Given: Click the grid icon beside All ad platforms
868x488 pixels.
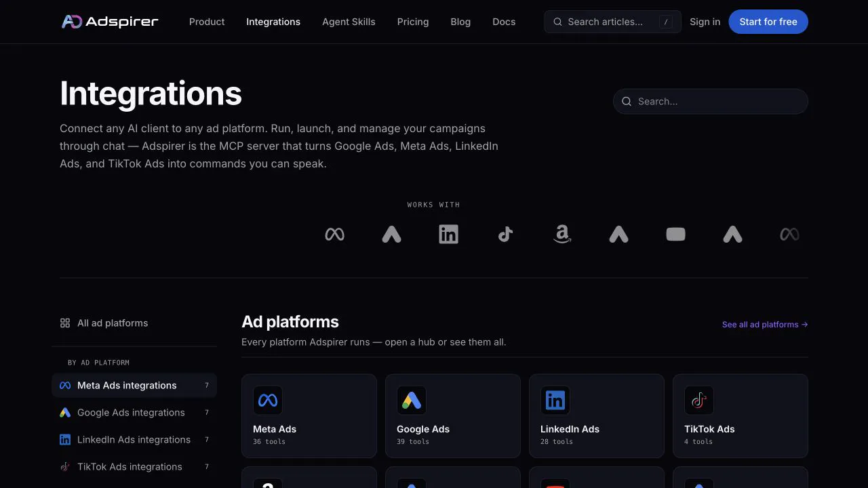Looking at the screenshot, I should click(x=65, y=323).
